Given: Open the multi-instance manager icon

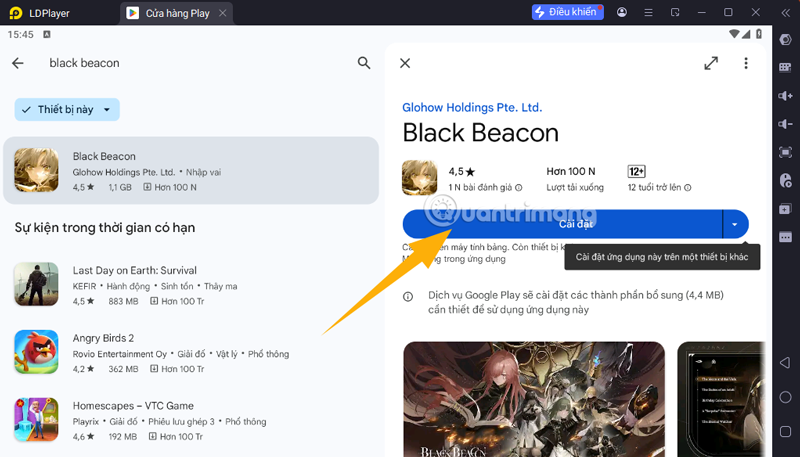Looking at the screenshot, I should pyautogui.click(x=786, y=209).
